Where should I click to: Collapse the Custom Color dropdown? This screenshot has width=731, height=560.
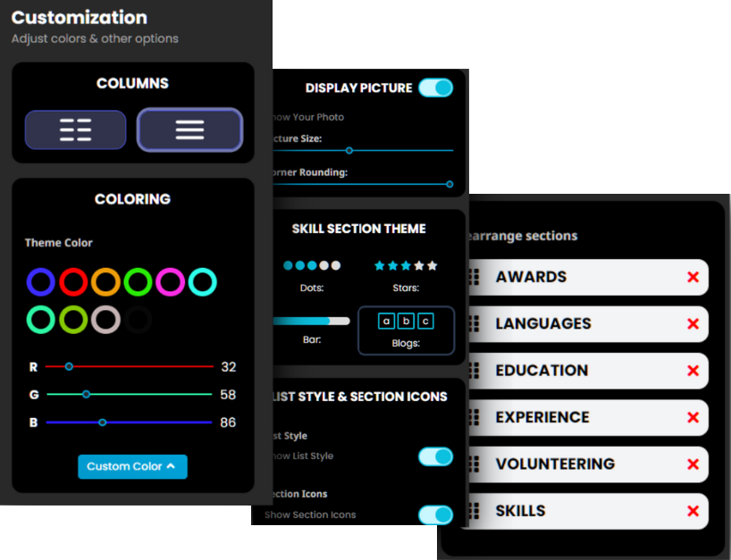[x=132, y=466]
